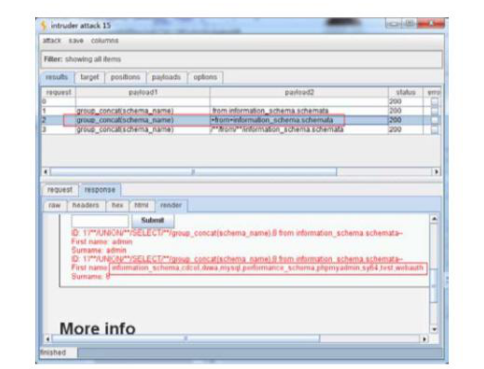Viewport: 484px width, 369px height.
Task: Click the Submit button in rendered page
Action: pos(153,220)
